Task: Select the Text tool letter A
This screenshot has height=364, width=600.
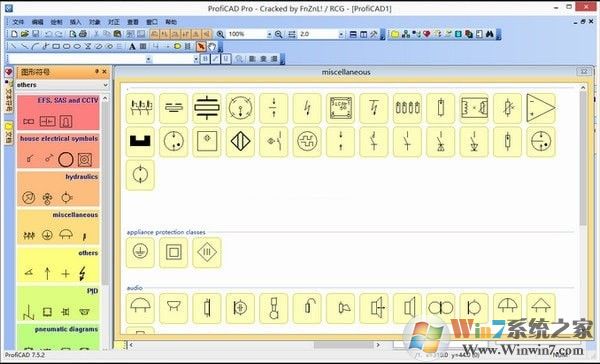Action: [132, 47]
